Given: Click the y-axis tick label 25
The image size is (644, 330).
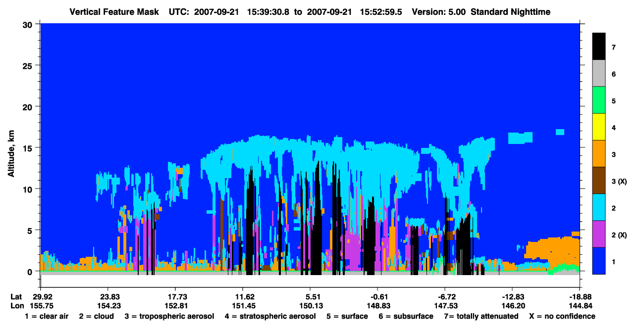Looking at the screenshot, I should (x=29, y=65).
